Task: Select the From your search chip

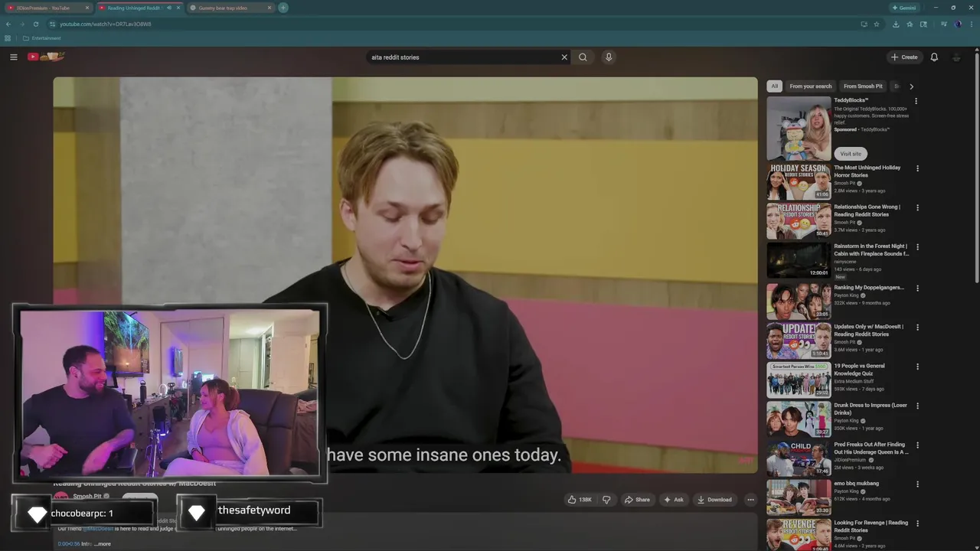Action: (x=811, y=86)
